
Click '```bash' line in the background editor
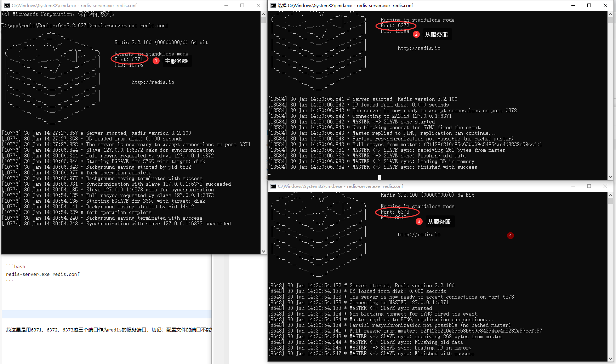[16, 266]
